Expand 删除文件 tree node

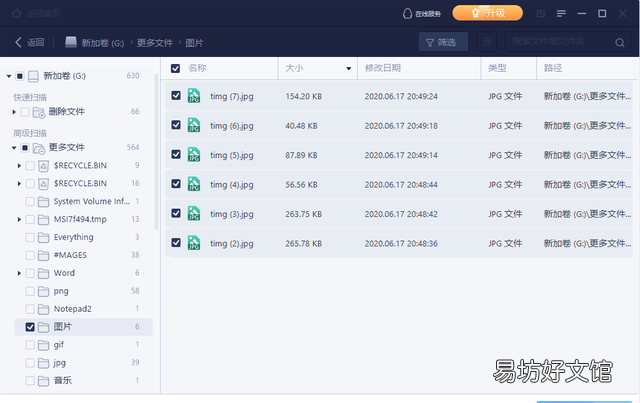tap(14, 112)
